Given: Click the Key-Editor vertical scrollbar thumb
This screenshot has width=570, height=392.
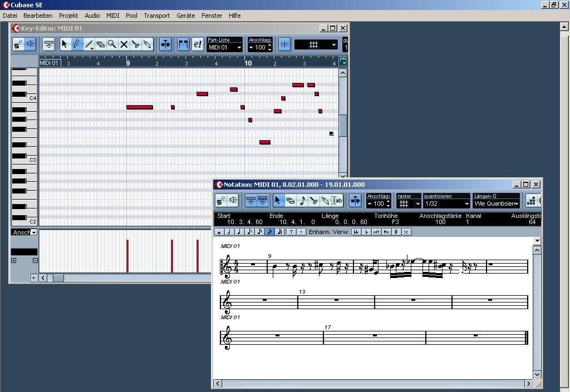Looking at the screenshot, I should [343, 125].
